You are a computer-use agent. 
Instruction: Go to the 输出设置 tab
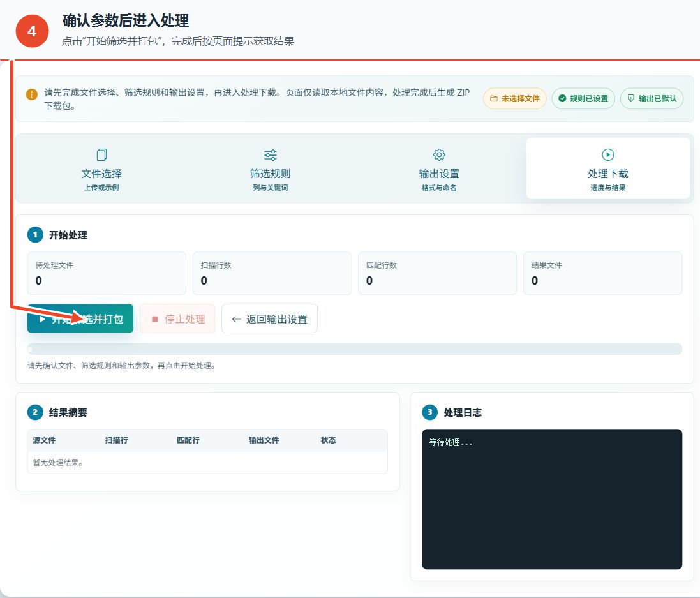[439, 168]
